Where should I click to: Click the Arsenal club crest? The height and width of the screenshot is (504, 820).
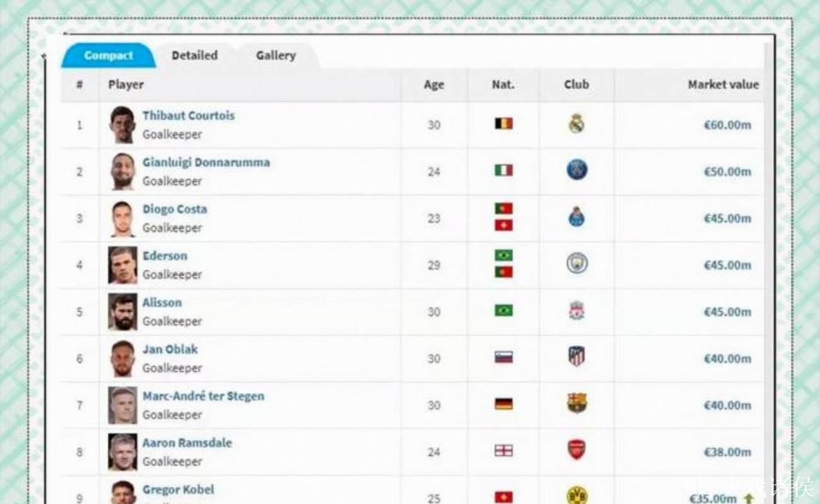click(x=576, y=450)
